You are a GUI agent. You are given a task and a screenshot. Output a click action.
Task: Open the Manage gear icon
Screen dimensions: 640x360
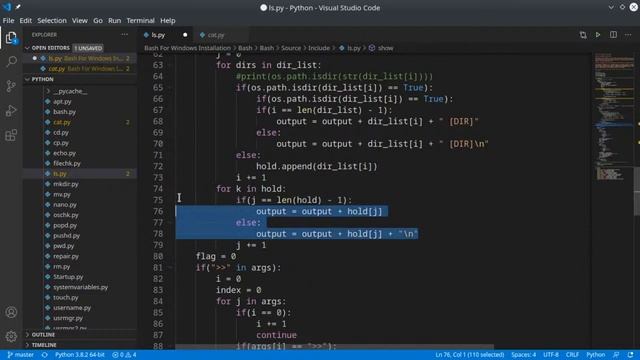pyautogui.click(x=11, y=336)
